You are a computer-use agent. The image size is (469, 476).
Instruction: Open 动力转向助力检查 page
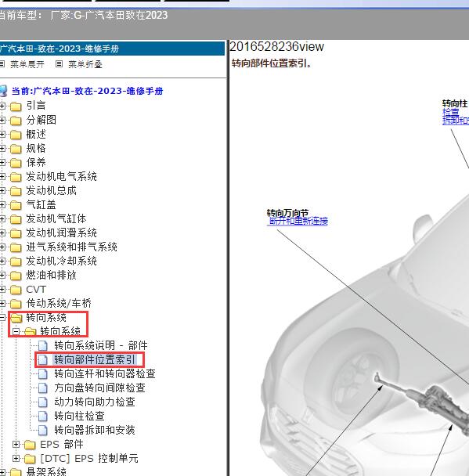point(95,402)
